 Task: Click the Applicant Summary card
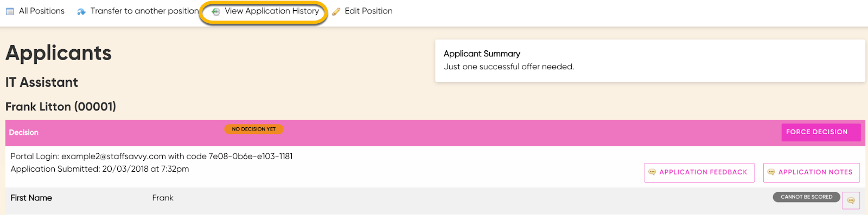pos(650,61)
